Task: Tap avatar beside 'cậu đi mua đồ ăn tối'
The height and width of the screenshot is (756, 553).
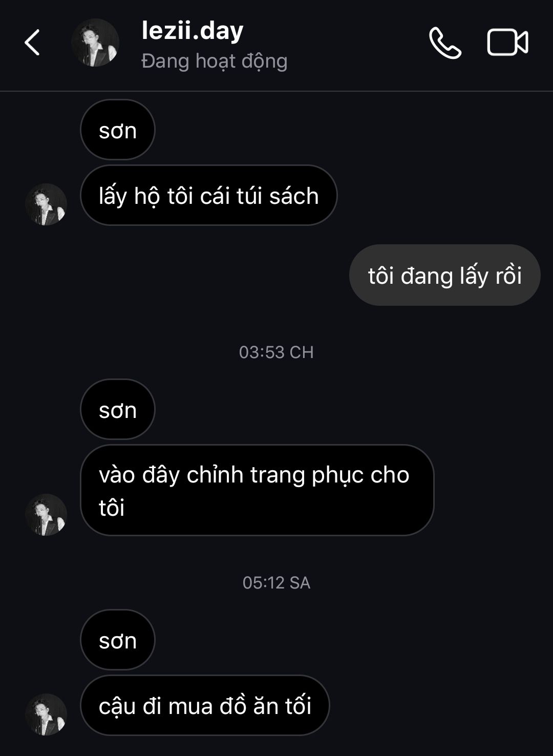Action: click(46, 715)
